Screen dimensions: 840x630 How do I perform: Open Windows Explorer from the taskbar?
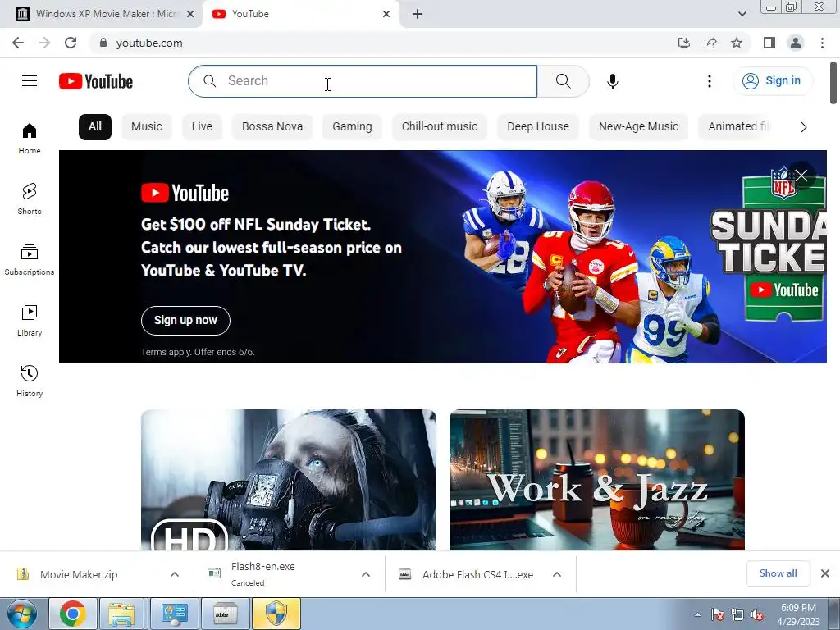(x=121, y=614)
